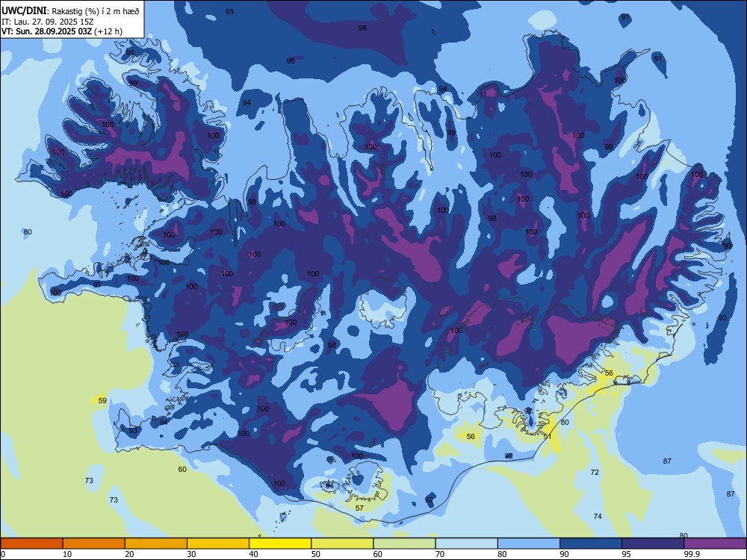Click the orange 10–20 legend color band
The image size is (747, 560).
(94, 544)
